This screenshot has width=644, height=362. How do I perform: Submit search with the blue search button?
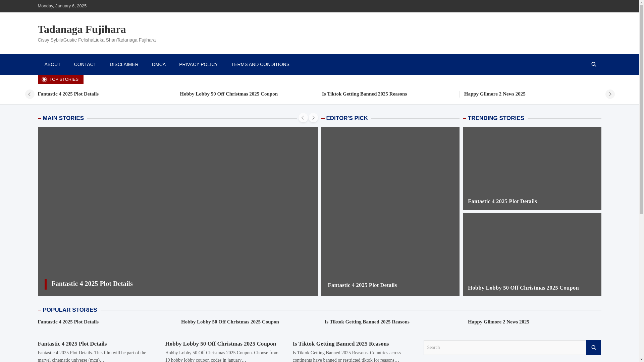tap(594, 348)
